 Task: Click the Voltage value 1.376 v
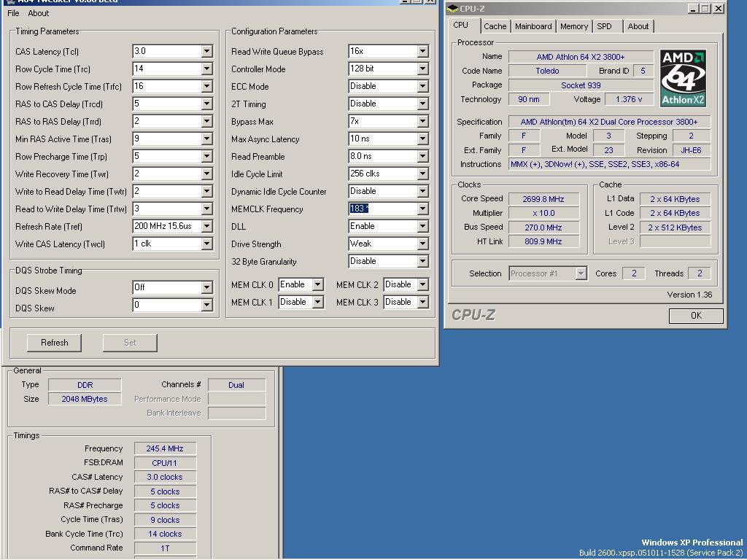coord(629,99)
